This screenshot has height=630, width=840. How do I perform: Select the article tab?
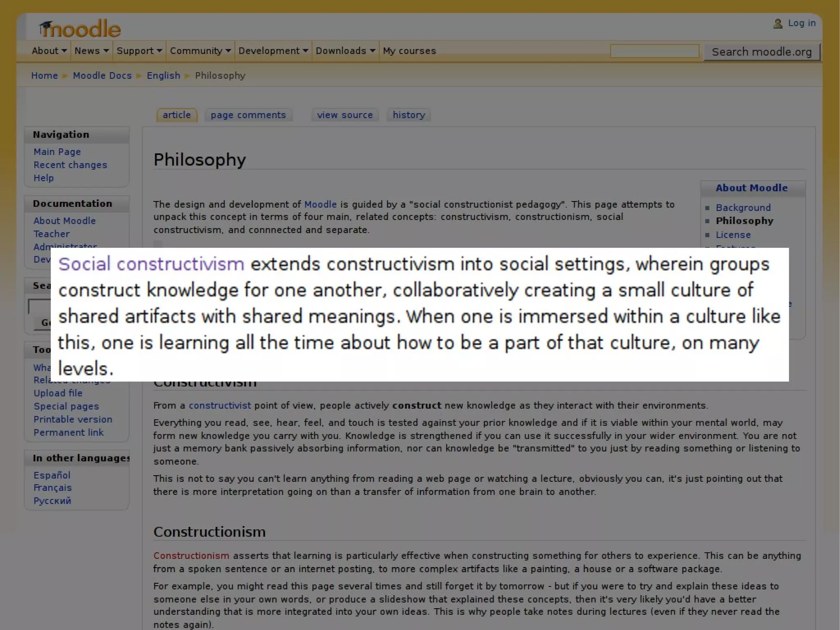[x=177, y=115]
